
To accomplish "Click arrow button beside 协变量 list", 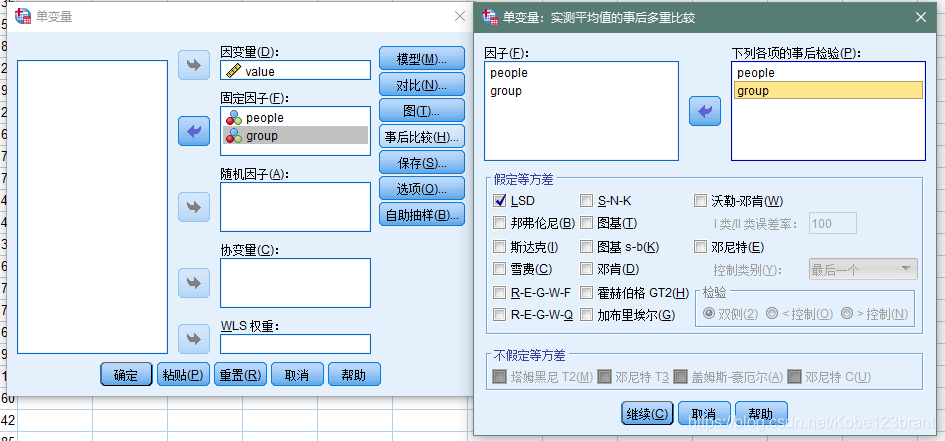I will click(194, 283).
